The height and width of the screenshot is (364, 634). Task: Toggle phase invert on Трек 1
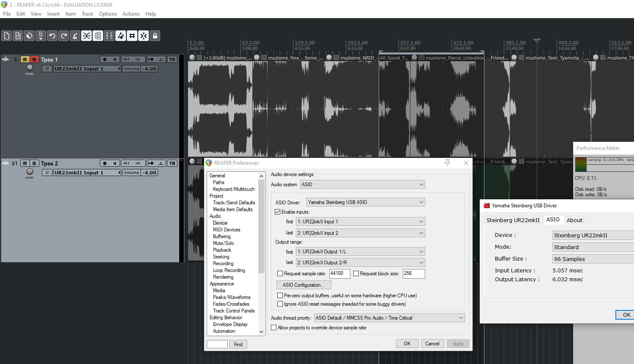point(47,69)
